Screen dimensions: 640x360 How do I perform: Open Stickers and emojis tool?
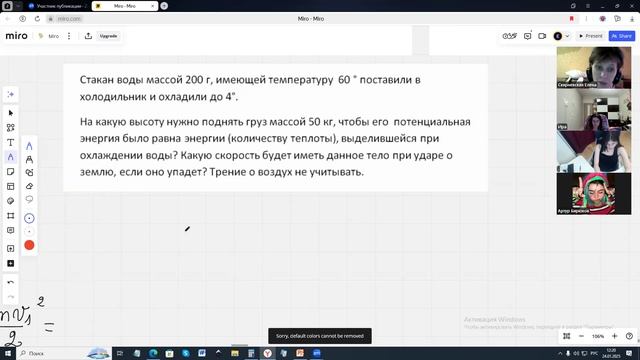pyautogui.click(x=11, y=201)
